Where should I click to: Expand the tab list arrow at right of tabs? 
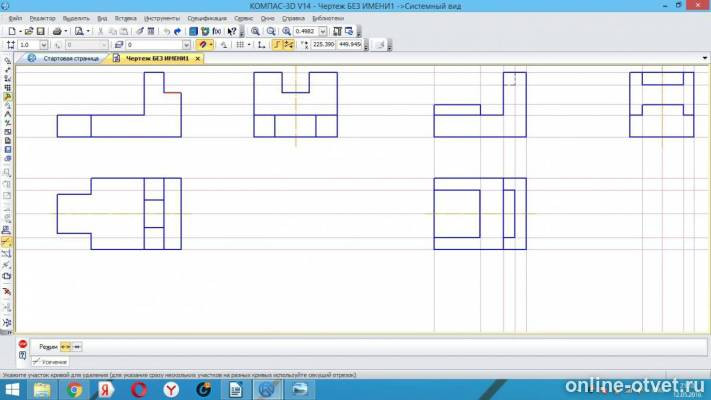[705, 58]
